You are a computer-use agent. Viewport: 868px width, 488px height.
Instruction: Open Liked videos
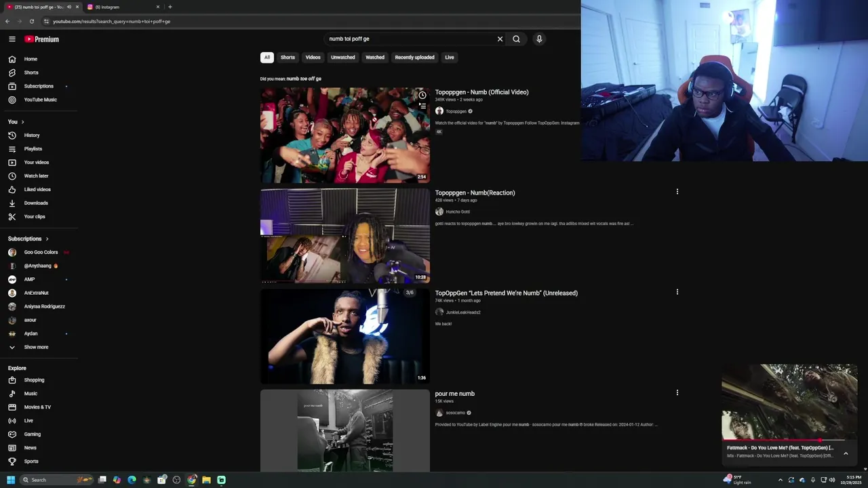39,190
